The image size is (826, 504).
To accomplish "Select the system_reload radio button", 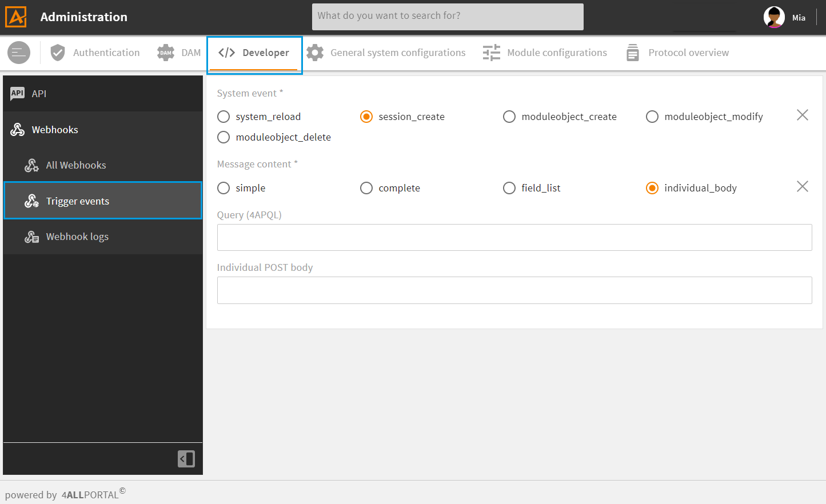I will tap(224, 117).
